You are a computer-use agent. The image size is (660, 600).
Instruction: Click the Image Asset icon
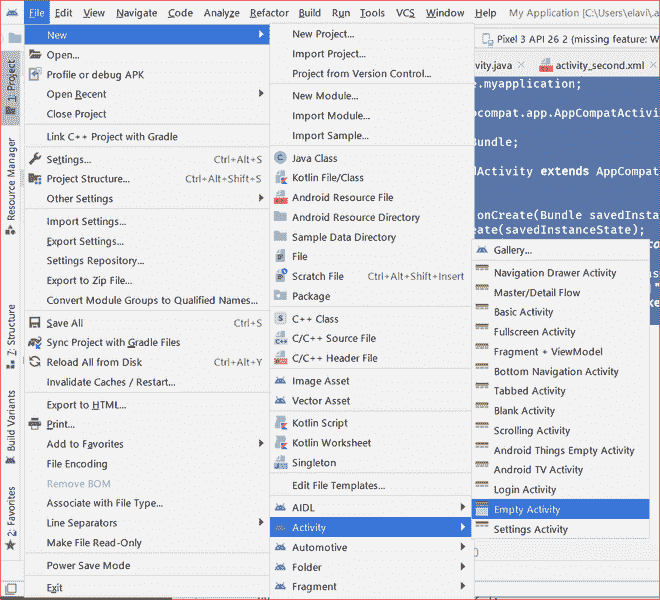tap(281, 381)
